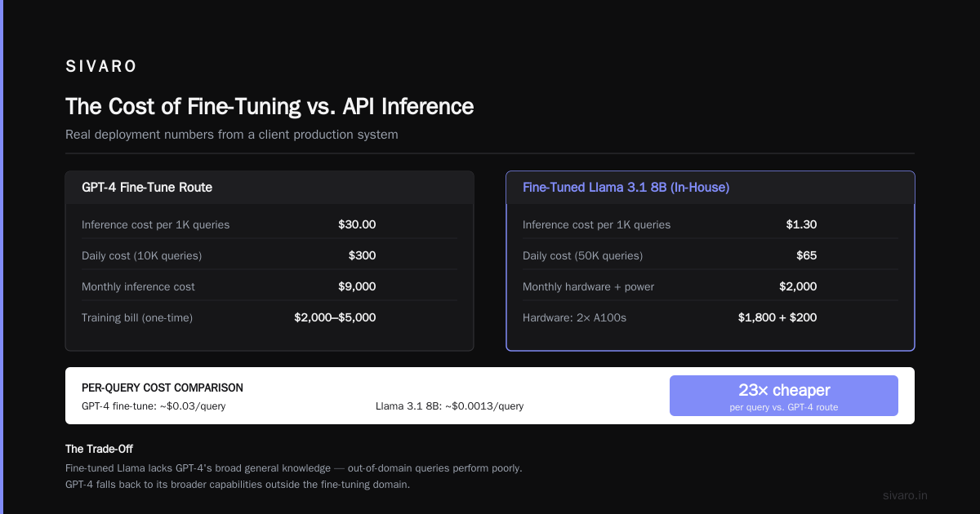Screen dimensions: 980x514
Task: Click the $300 daily cost value
Action: coord(362,255)
